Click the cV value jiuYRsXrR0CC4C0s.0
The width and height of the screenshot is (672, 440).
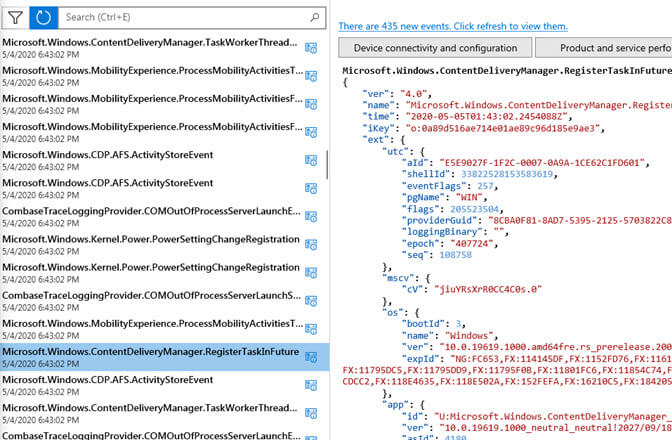pos(488,290)
